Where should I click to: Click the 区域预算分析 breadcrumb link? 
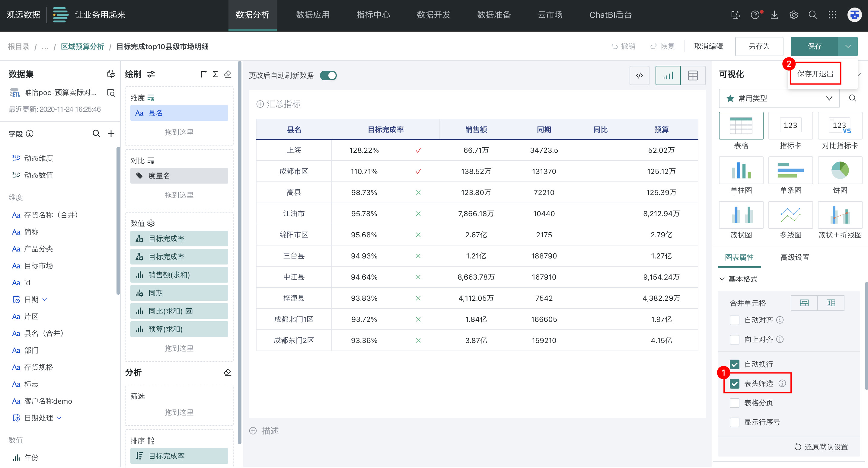(x=82, y=46)
